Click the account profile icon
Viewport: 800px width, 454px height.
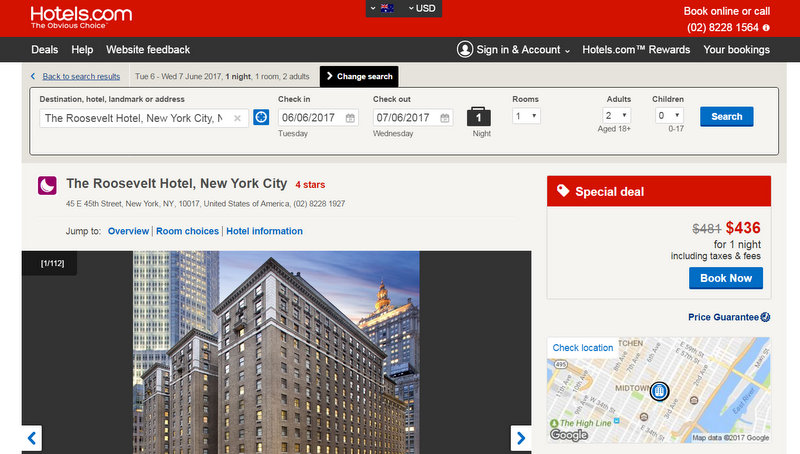pos(465,49)
